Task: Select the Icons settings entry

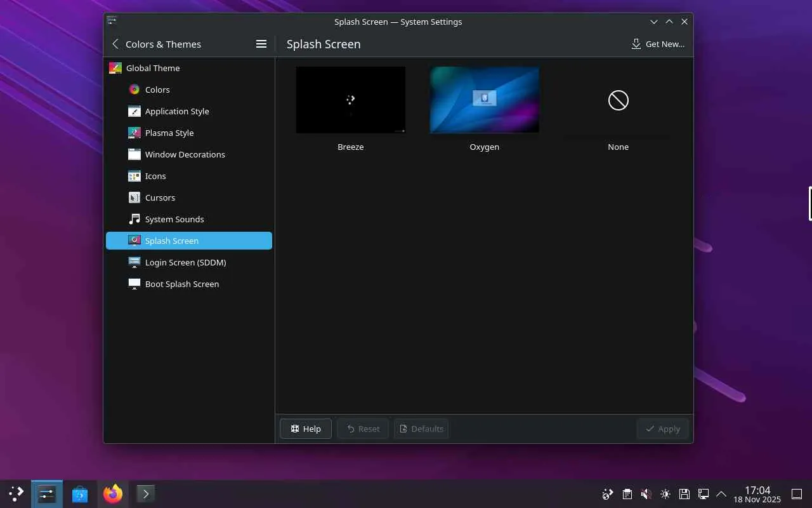Action: 189,176
